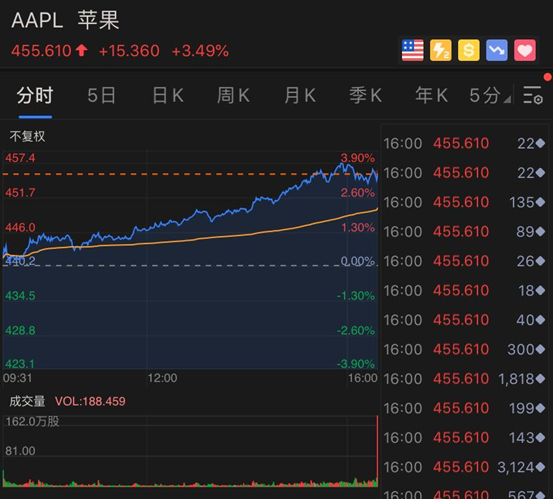Switch to the 季K quarterly tab

(365, 95)
